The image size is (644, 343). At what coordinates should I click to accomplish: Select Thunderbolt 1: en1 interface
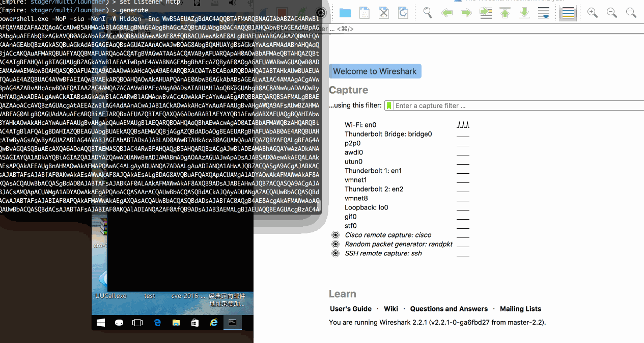pyautogui.click(x=373, y=171)
